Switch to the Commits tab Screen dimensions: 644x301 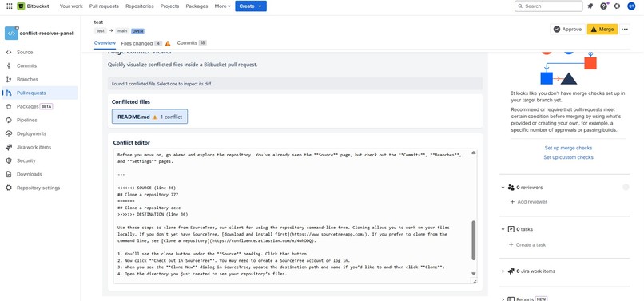coord(192,42)
